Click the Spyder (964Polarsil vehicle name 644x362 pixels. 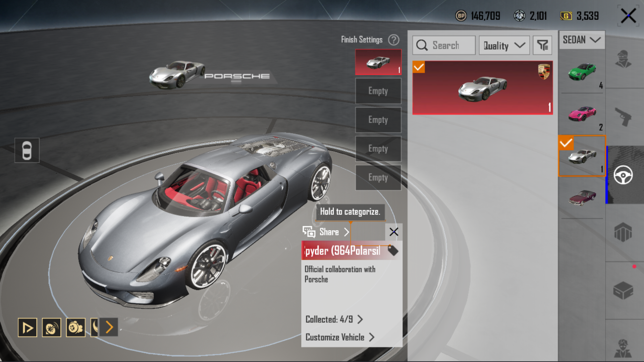point(342,250)
